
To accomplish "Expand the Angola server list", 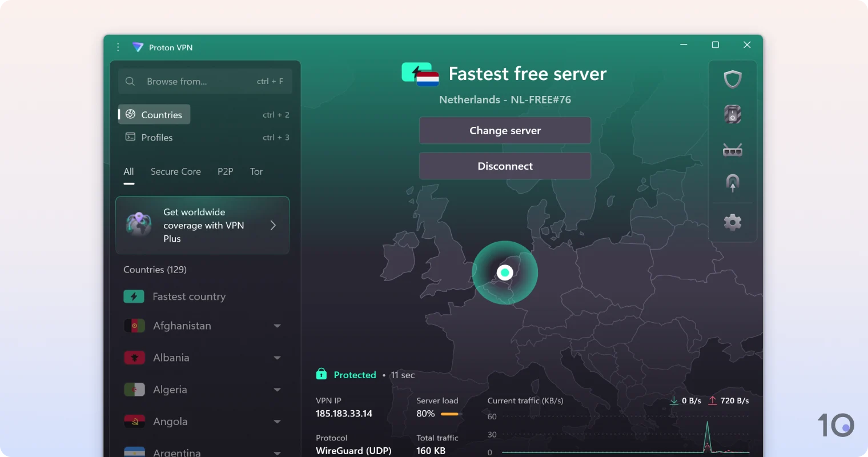I will (278, 422).
